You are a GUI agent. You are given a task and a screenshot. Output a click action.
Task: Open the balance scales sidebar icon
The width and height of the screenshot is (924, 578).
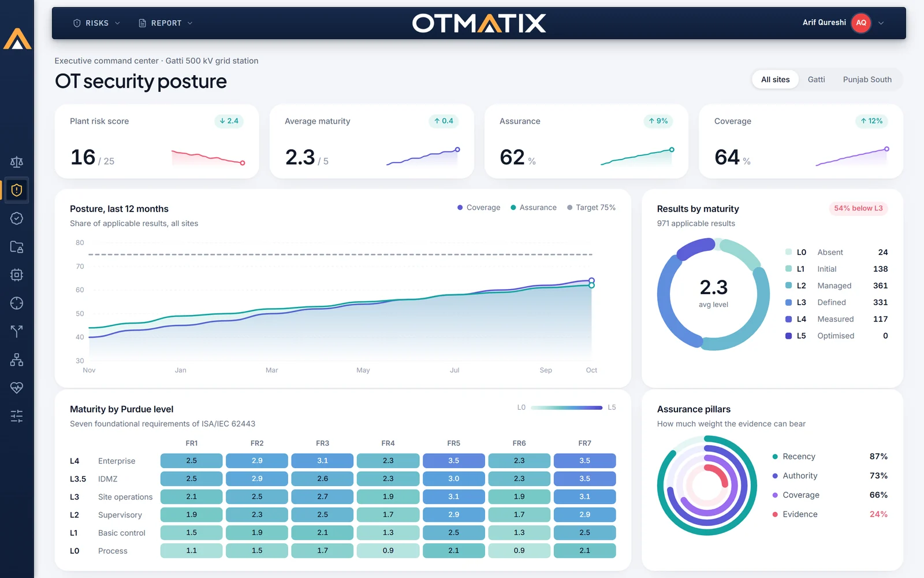[x=17, y=162]
